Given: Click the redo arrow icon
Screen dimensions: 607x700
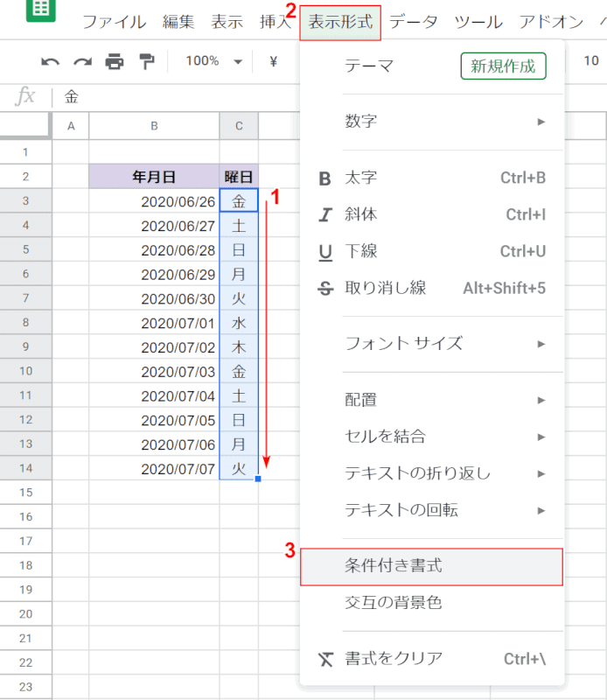Looking at the screenshot, I should pyautogui.click(x=82, y=61).
